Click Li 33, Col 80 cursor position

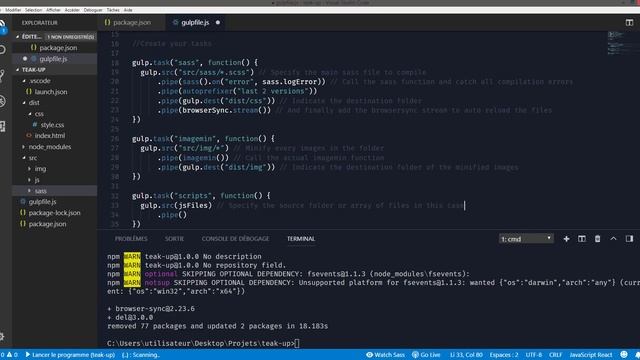(x=466, y=355)
